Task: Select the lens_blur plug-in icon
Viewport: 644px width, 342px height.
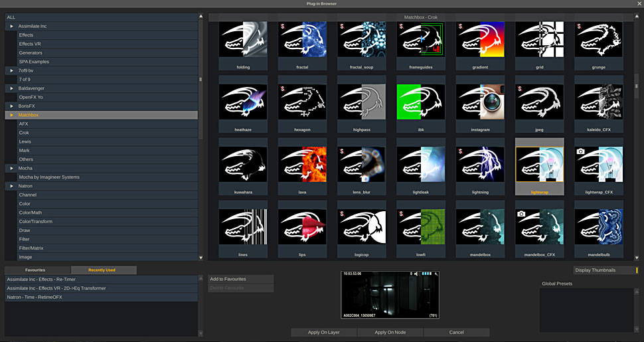Action: tap(361, 165)
